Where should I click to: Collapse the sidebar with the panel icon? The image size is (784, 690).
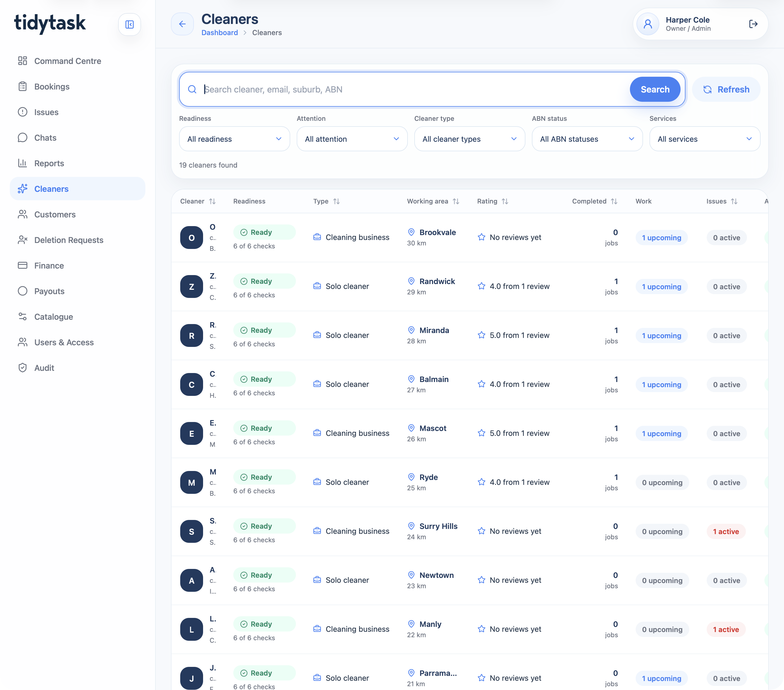[x=130, y=24]
